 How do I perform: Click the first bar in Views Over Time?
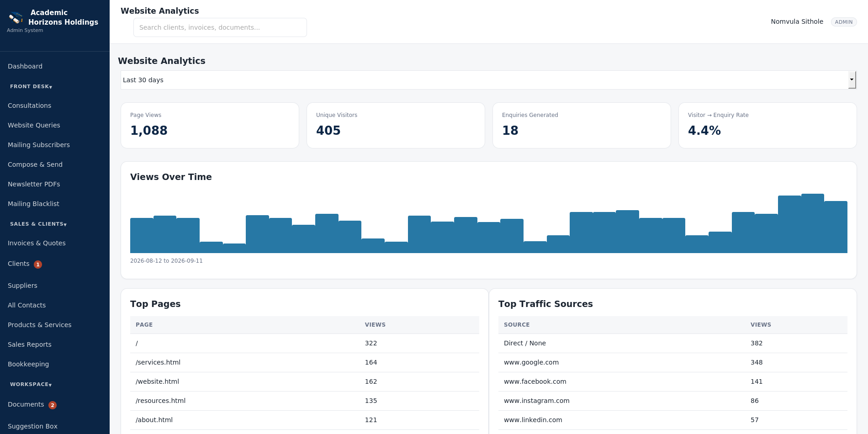pyautogui.click(x=142, y=235)
